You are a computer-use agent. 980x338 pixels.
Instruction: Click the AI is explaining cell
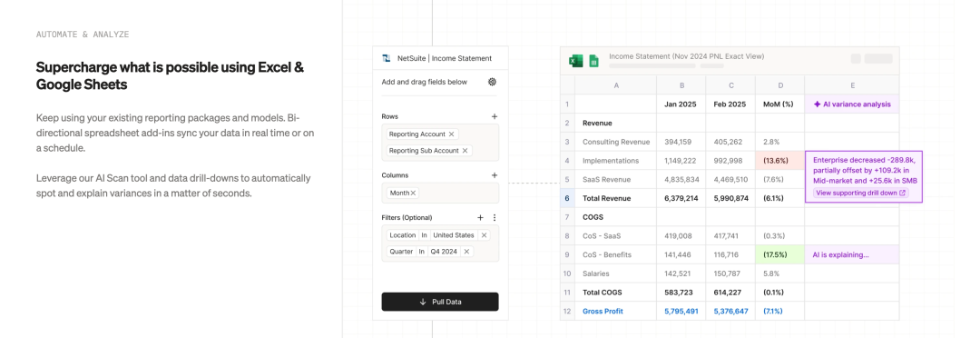tap(852, 254)
